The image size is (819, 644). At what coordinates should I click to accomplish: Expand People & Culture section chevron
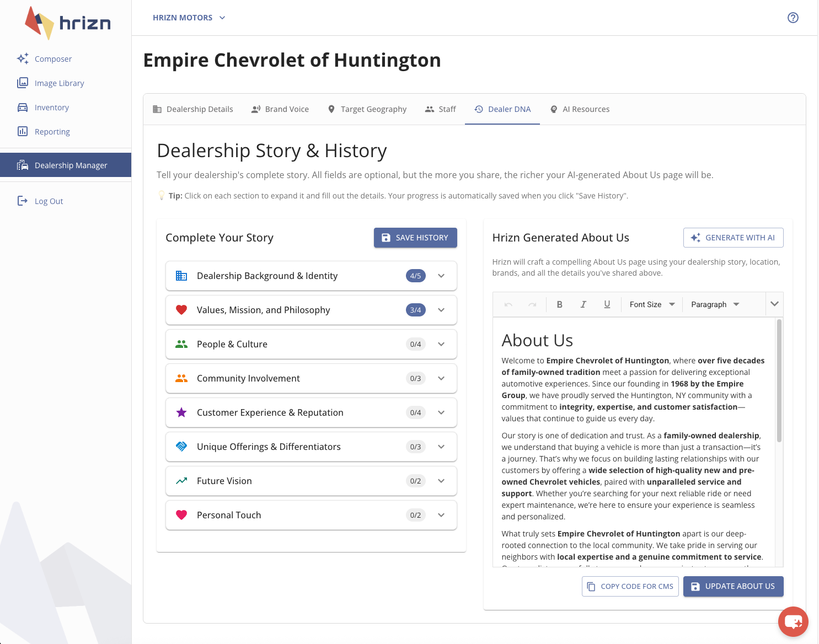click(x=441, y=344)
